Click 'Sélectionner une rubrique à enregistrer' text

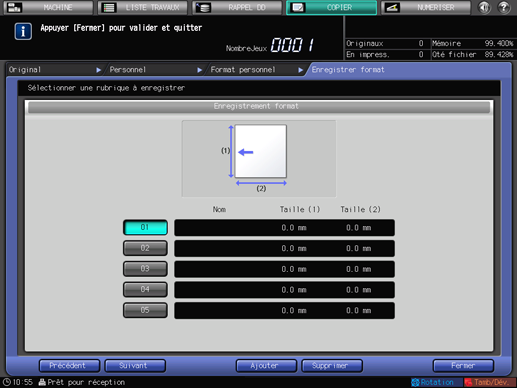pyautogui.click(x=106, y=88)
